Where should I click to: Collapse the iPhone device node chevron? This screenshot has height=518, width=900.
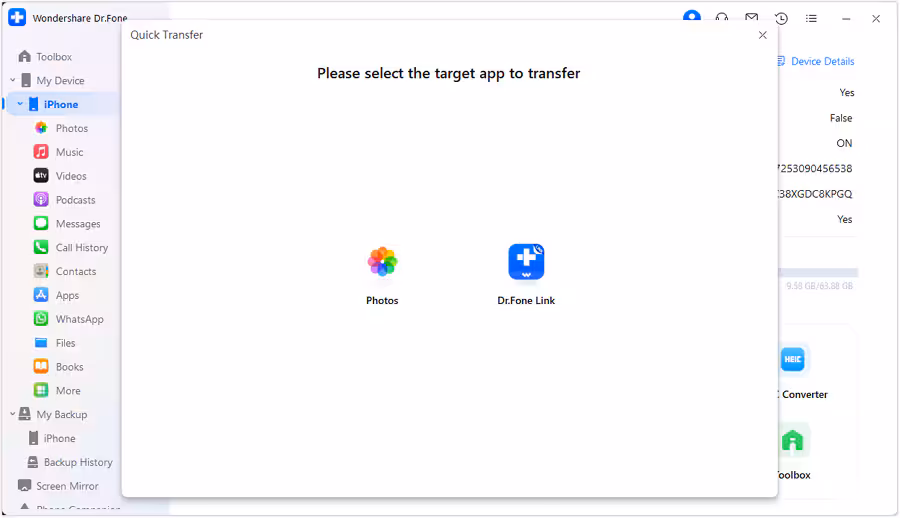pos(20,104)
